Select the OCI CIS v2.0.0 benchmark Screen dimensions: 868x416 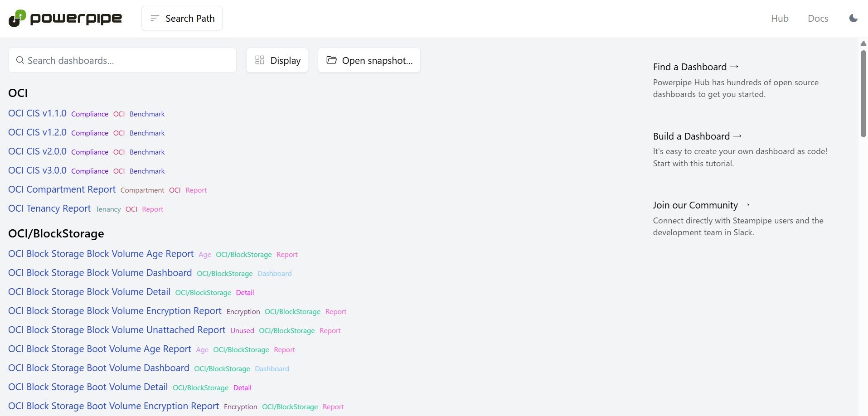pos(37,151)
